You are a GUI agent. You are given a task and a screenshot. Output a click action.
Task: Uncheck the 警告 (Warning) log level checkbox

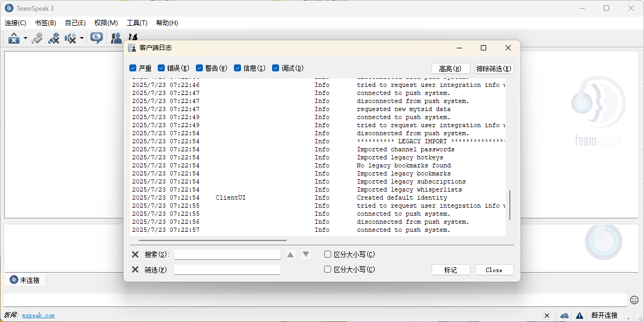tap(199, 68)
